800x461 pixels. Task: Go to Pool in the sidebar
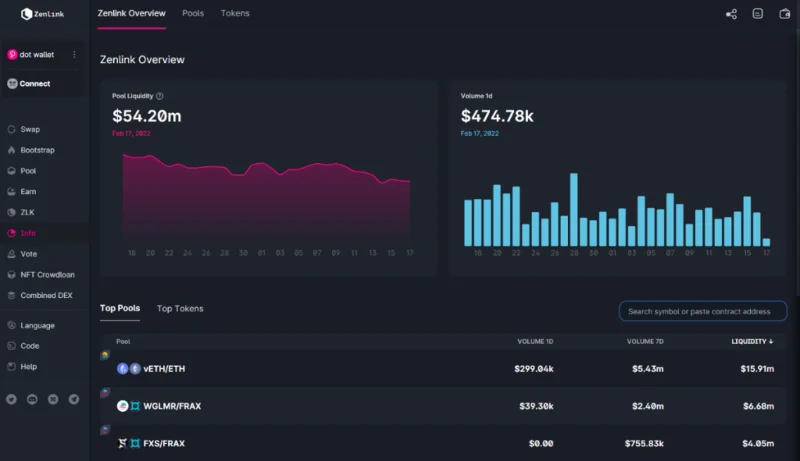tap(28, 171)
